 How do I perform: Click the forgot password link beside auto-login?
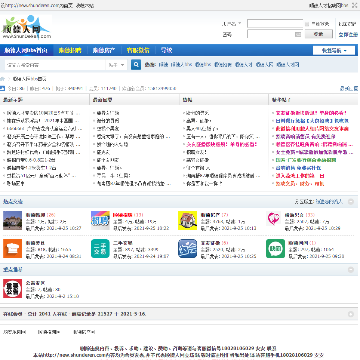(348, 24)
